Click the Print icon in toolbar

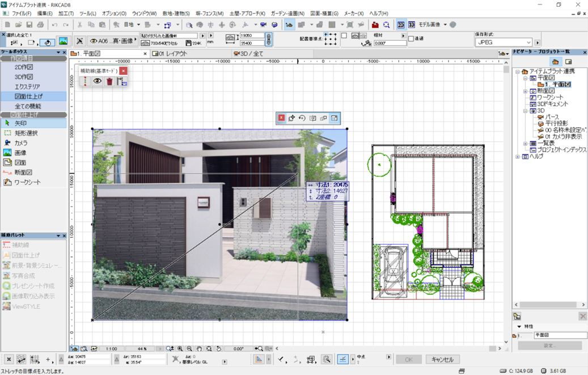pos(40,25)
